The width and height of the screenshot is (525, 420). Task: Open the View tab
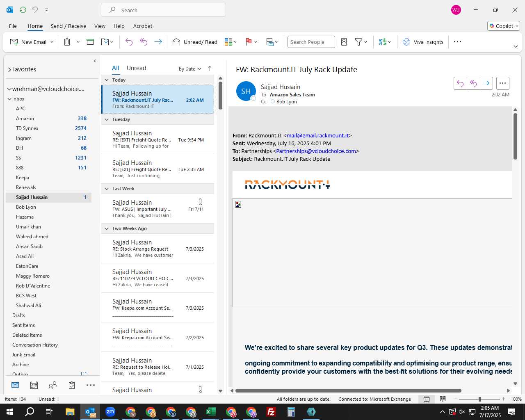pos(100,26)
